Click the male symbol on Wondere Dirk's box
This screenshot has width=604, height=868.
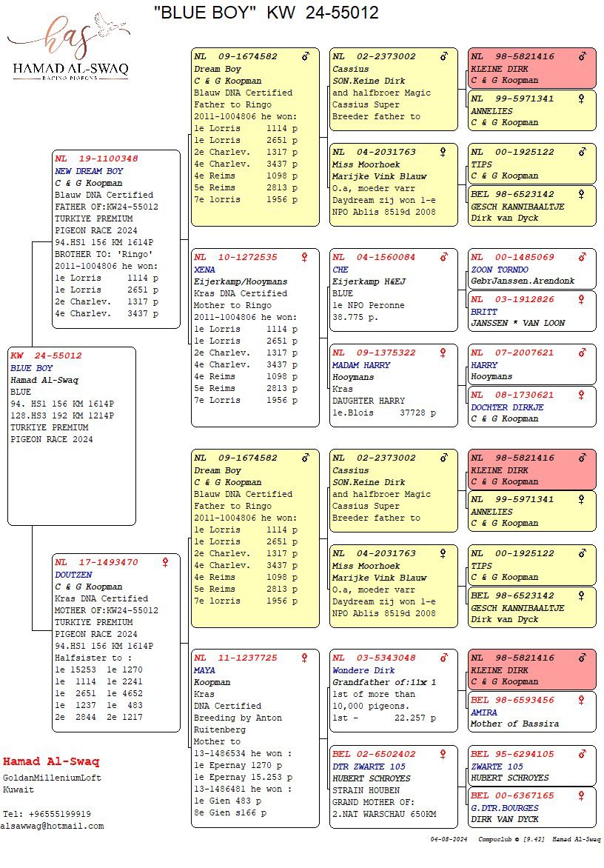click(x=443, y=658)
